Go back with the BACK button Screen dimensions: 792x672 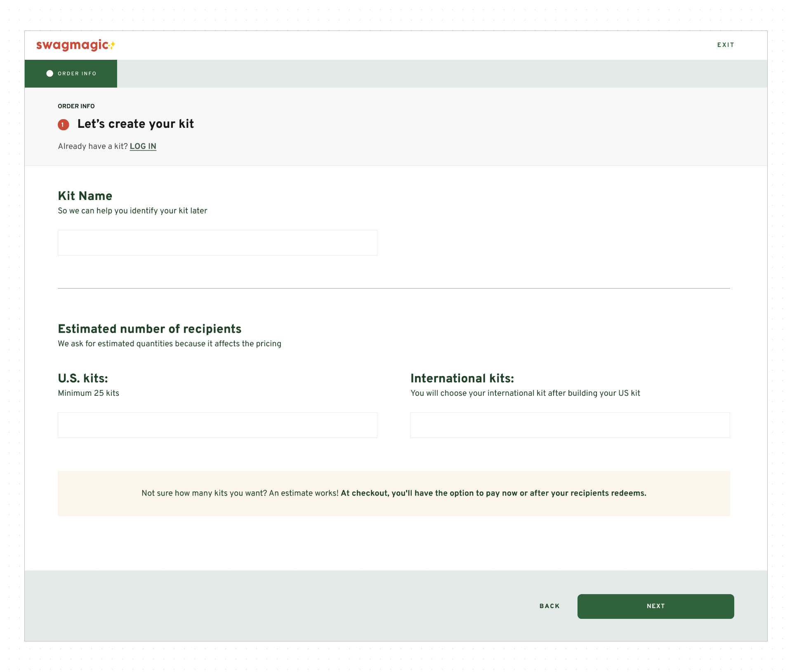pos(549,606)
